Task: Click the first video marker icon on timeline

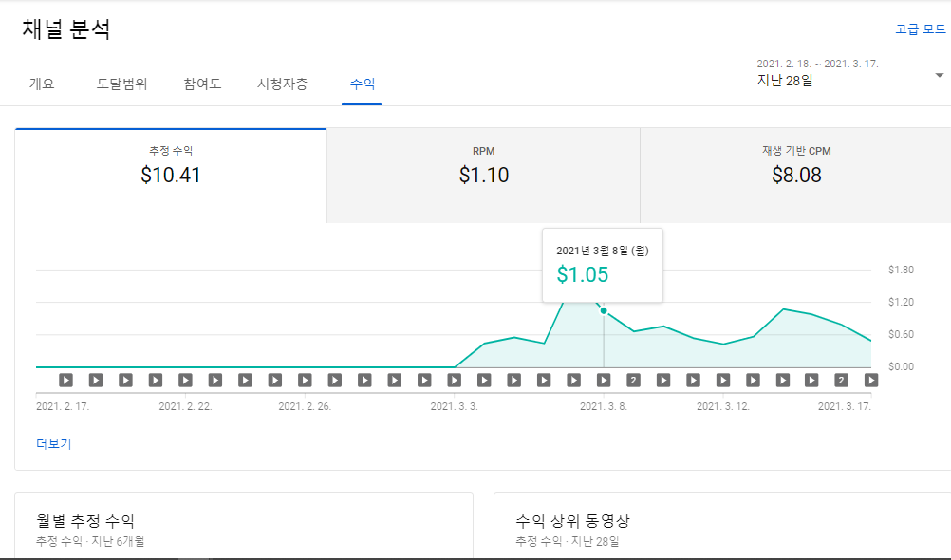Action: [66, 381]
